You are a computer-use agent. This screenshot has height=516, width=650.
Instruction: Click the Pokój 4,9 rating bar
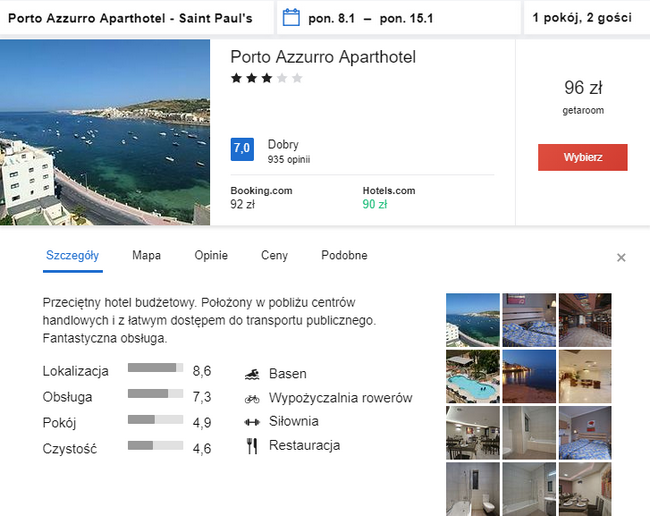pyautogui.click(x=155, y=419)
